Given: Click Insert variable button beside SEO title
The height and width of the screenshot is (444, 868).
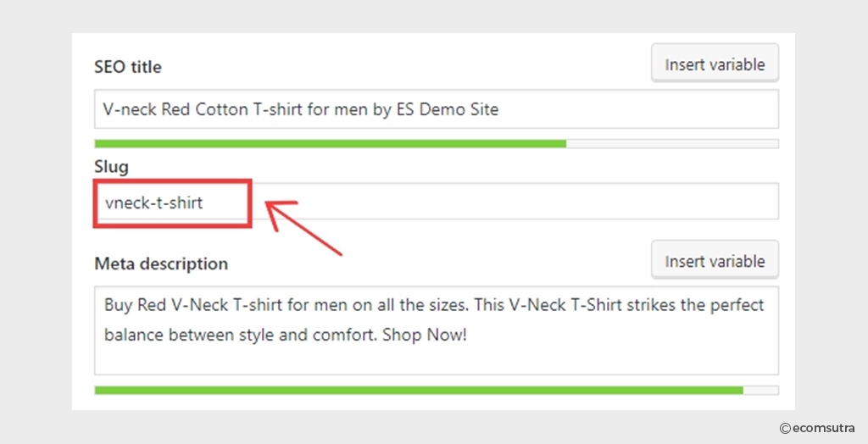Looking at the screenshot, I should coord(715,63).
